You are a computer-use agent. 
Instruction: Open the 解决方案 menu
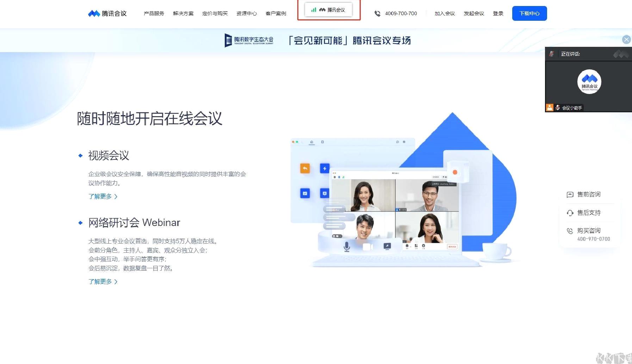pyautogui.click(x=183, y=13)
